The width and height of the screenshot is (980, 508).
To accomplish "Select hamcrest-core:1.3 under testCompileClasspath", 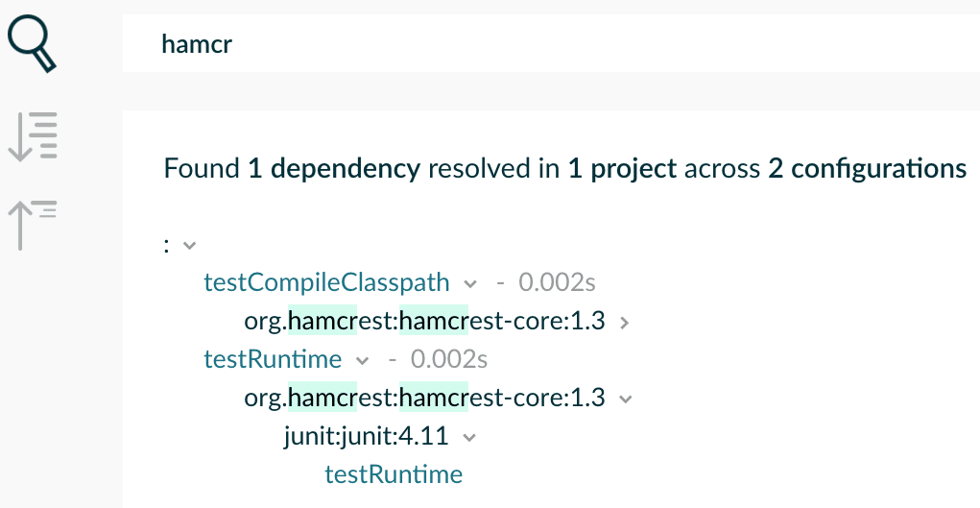I will pyautogui.click(x=424, y=321).
